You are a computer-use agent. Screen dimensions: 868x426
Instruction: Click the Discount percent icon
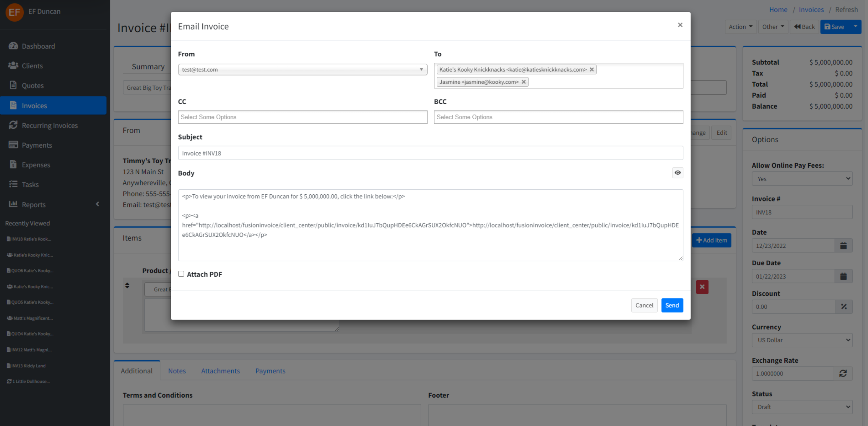coord(843,306)
